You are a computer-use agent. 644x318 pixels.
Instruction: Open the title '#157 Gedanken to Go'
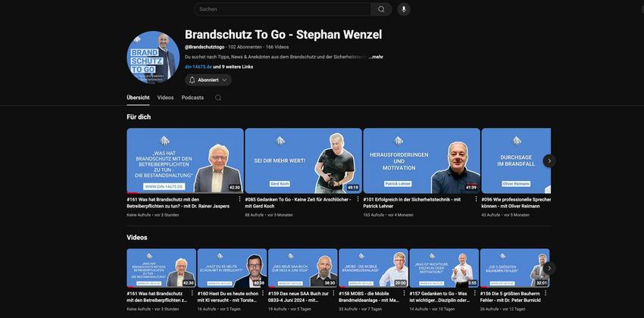(439, 297)
